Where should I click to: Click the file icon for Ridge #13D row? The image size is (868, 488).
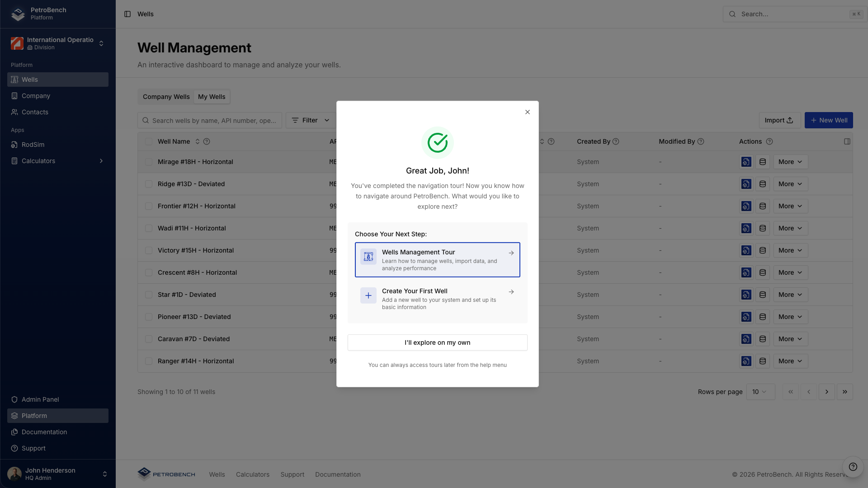(746, 184)
